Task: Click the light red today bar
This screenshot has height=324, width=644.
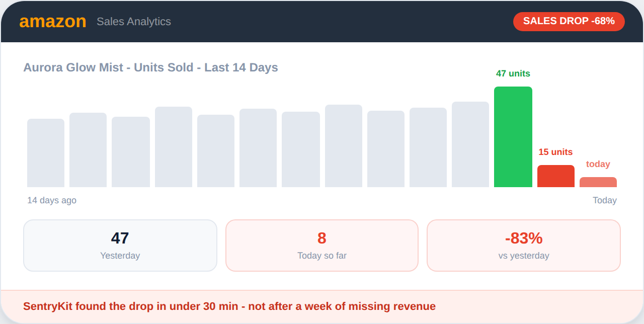Action: point(598,182)
